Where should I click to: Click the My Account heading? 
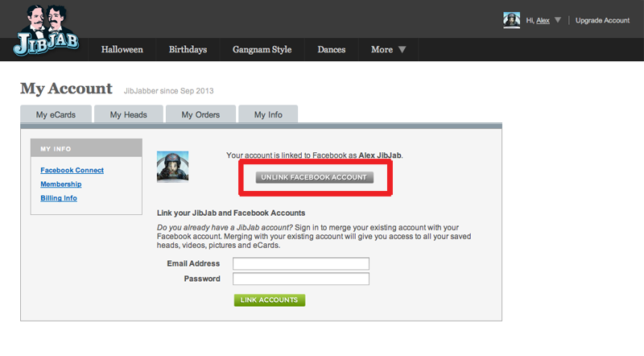66,89
